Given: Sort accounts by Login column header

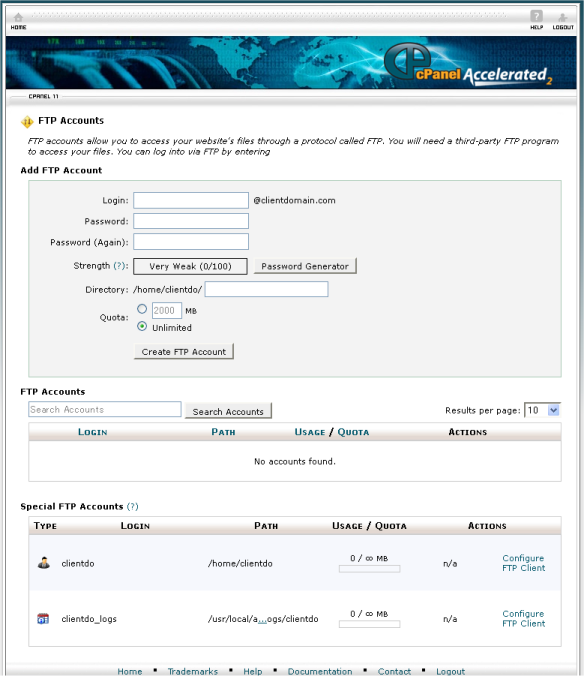Looking at the screenshot, I should 93,432.
